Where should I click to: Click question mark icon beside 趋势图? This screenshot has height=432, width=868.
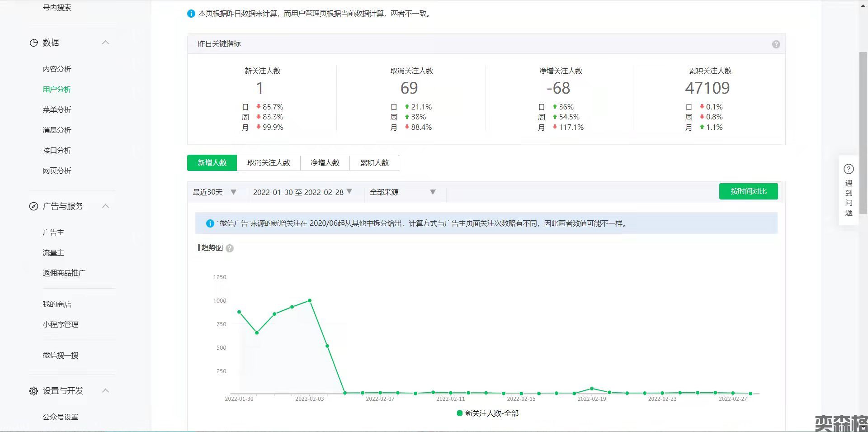tap(230, 248)
